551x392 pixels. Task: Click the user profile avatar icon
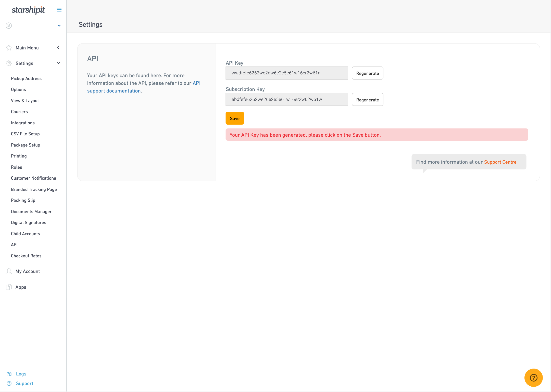[9, 26]
